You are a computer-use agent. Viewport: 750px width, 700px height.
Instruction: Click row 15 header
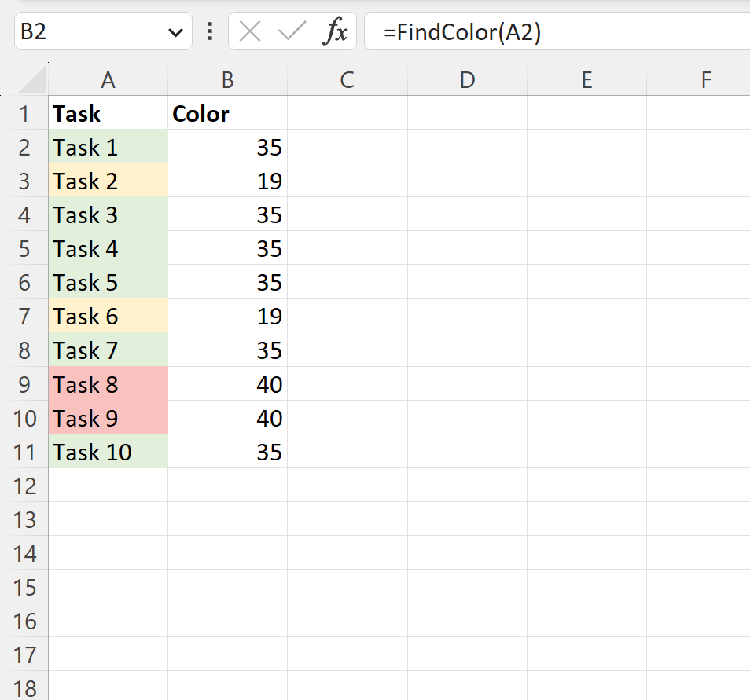[24, 587]
